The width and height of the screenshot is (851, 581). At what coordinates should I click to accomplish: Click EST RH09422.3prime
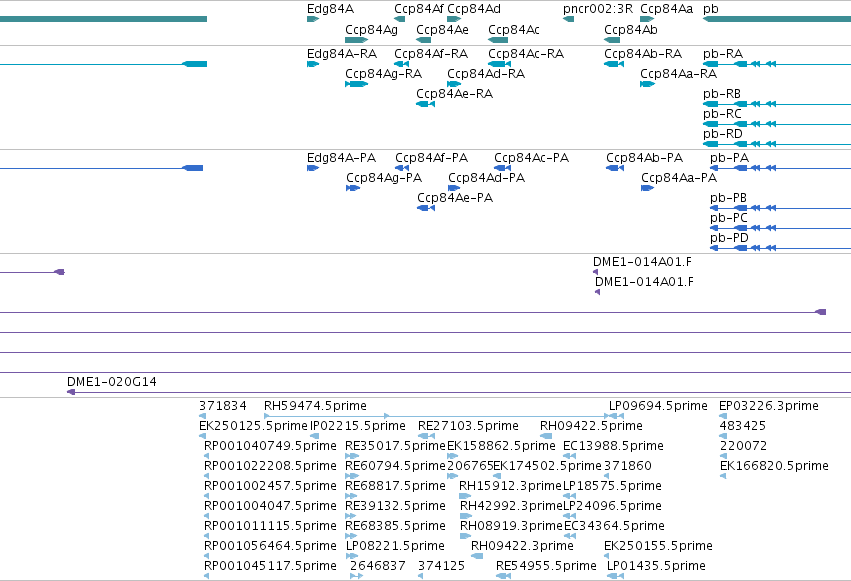tap(522, 546)
